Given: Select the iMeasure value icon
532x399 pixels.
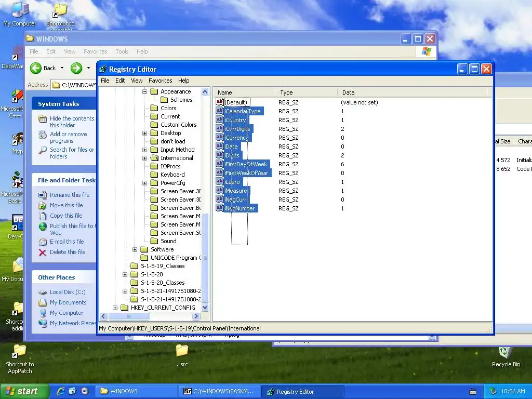Looking at the screenshot, I should [x=220, y=190].
